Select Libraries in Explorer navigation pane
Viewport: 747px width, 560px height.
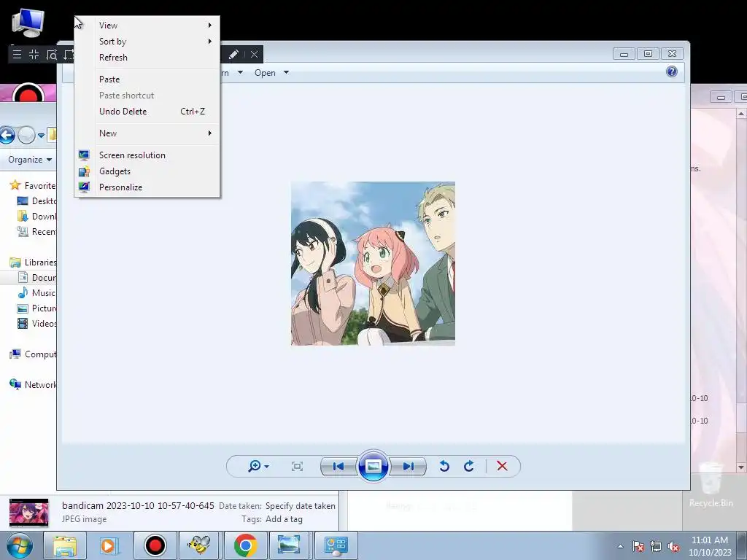click(34, 262)
